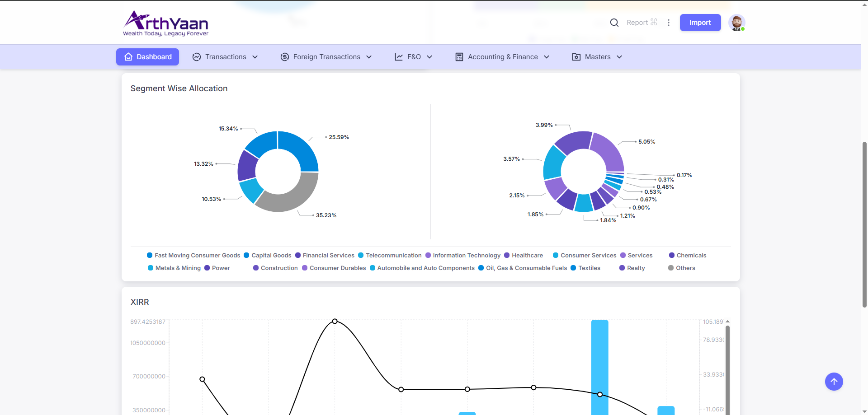Expand the Masters dropdown chevron
The image size is (868, 415).
click(x=619, y=57)
